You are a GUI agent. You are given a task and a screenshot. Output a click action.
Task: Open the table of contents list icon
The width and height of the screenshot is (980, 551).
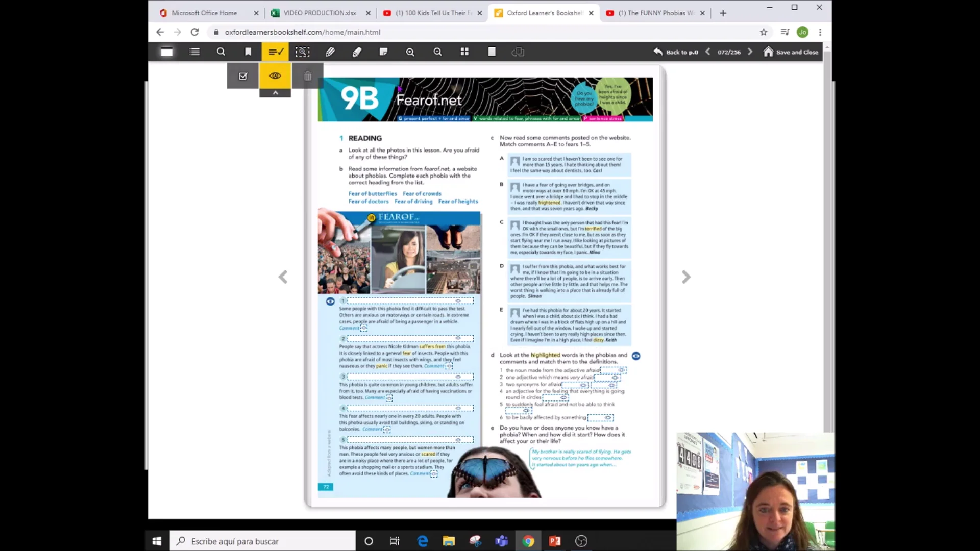click(194, 52)
